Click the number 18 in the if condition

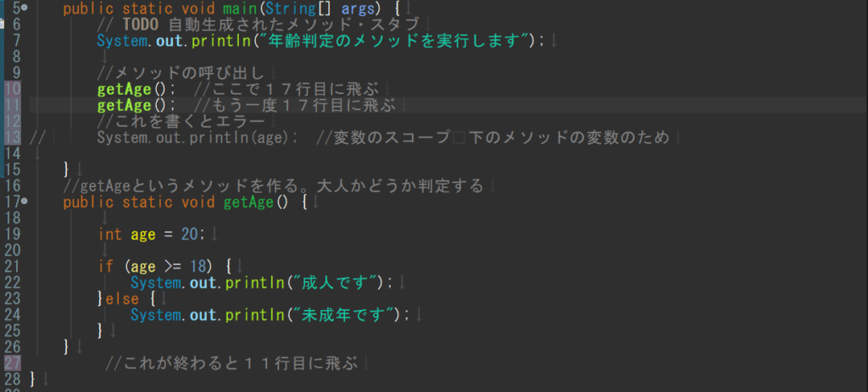pos(198,267)
